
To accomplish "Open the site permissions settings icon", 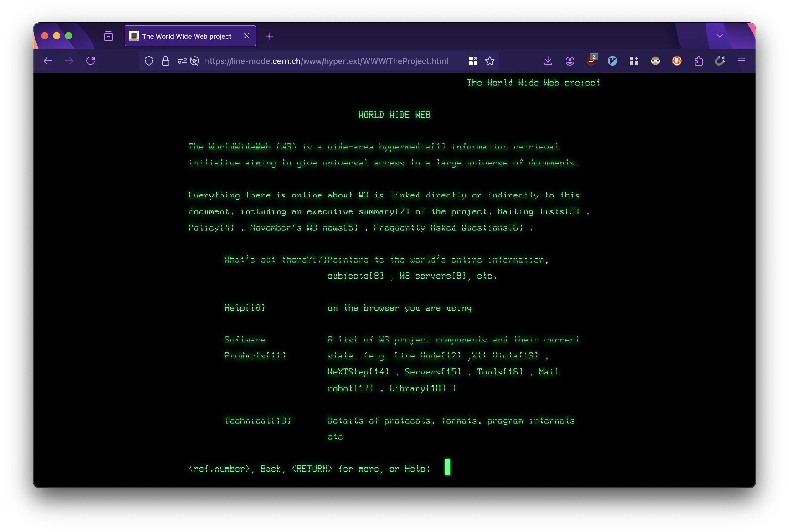I will coord(182,61).
